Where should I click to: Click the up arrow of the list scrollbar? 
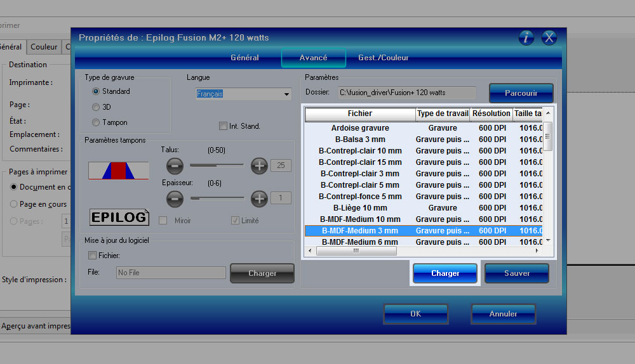pyautogui.click(x=548, y=114)
